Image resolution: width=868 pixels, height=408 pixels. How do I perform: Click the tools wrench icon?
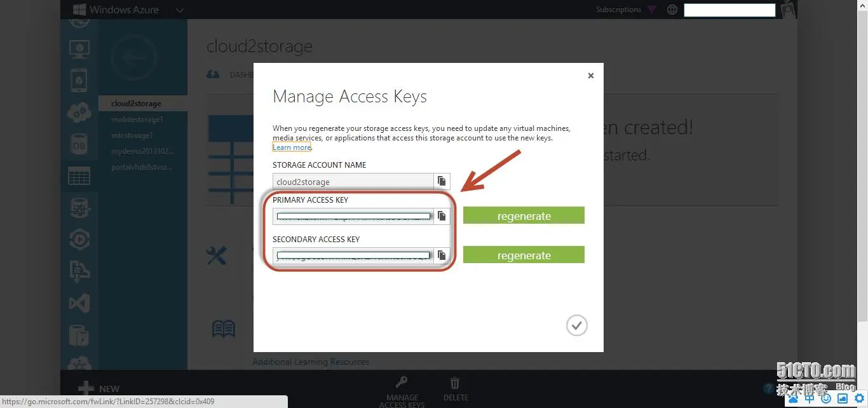click(x=217, y=255)
